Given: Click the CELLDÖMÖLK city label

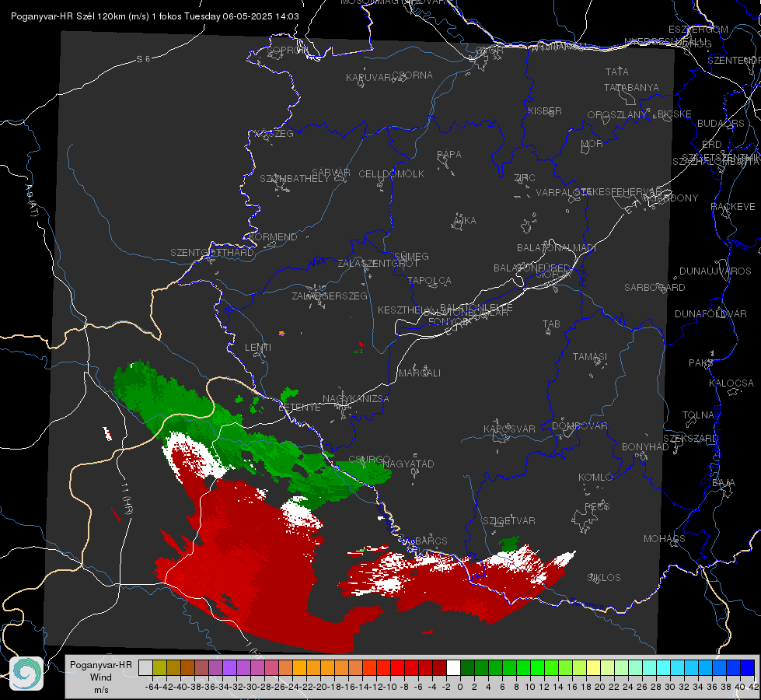Looking at the screenshot, I should click(x=392, y=174).
